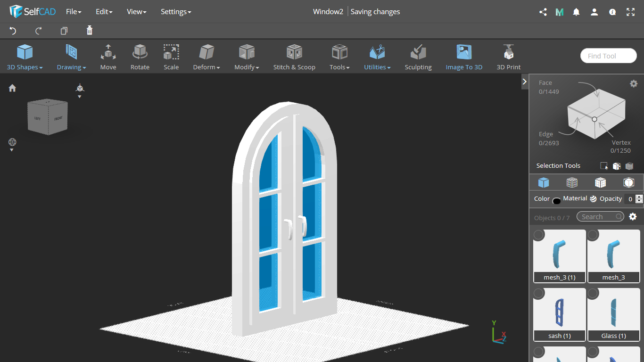The image size is (644, 362).
Task: Click the selection settings gear icon
Action: click(x=634, y=83)
